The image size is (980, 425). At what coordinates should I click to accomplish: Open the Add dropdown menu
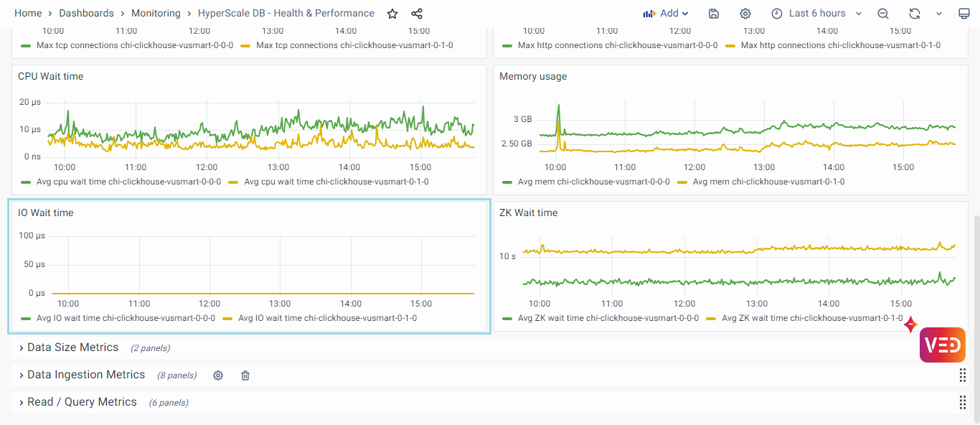coord(666,14)
